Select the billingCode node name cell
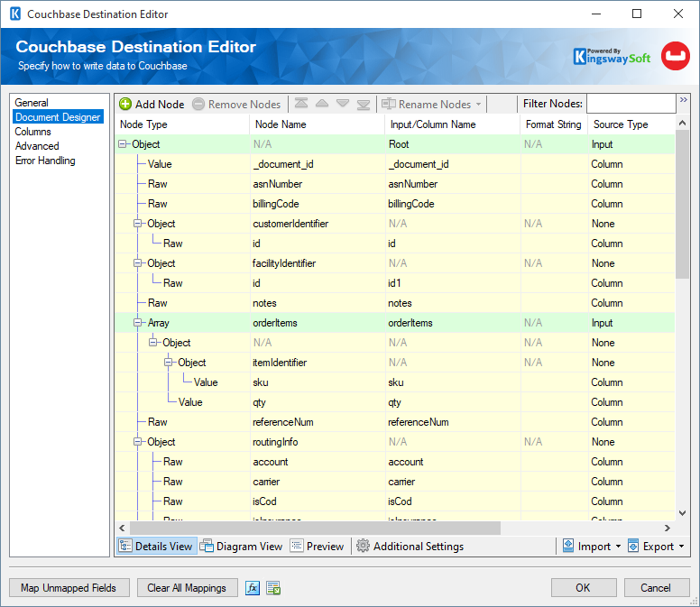Image resolution: width=700 pixels, height=607 pixels. coord(317,204)
